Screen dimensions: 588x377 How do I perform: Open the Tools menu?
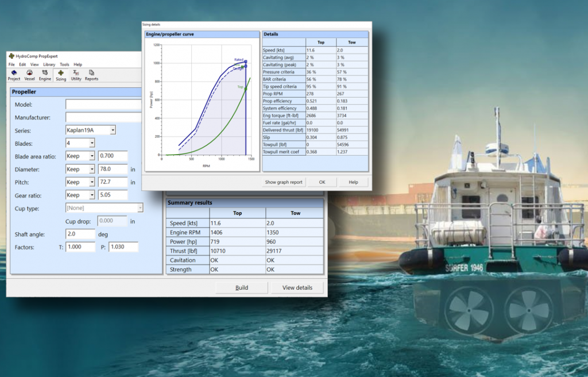tap(64, 64)
